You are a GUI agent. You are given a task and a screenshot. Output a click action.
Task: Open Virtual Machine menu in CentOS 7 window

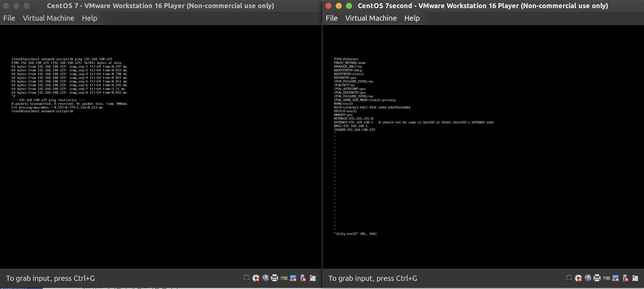(x=48, y=18)
